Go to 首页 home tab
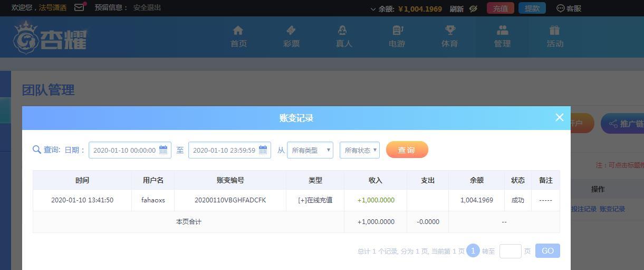The width and height of the screenshot is (644, 270). (238, 37)
